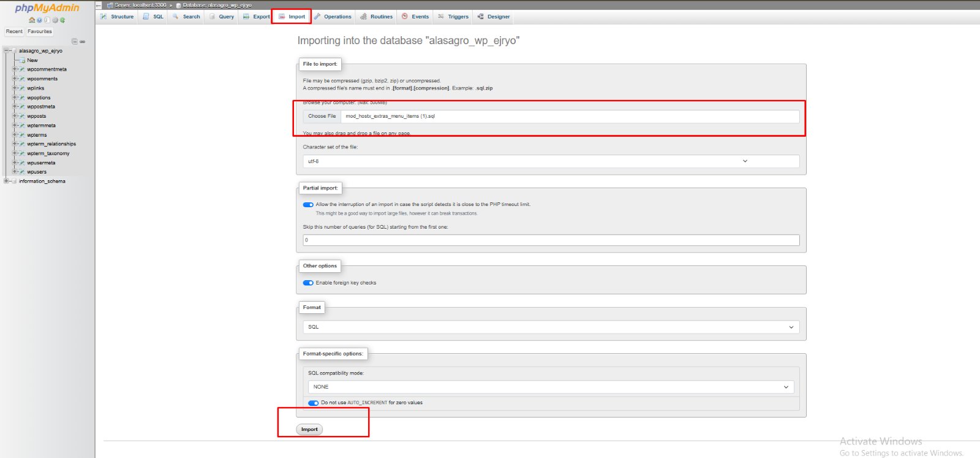Click the Import button at the bottom
Image resolution: width=980 pixels, height=458 pixels.
tap(309, 429)
